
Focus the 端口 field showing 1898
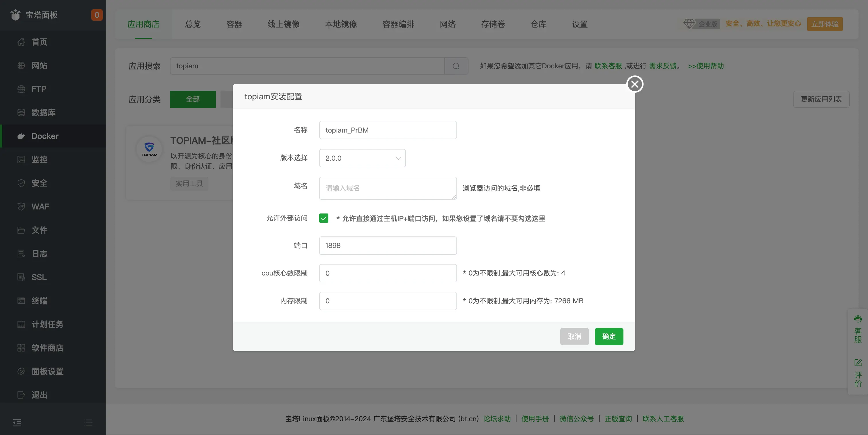click(x=387, y=246)
